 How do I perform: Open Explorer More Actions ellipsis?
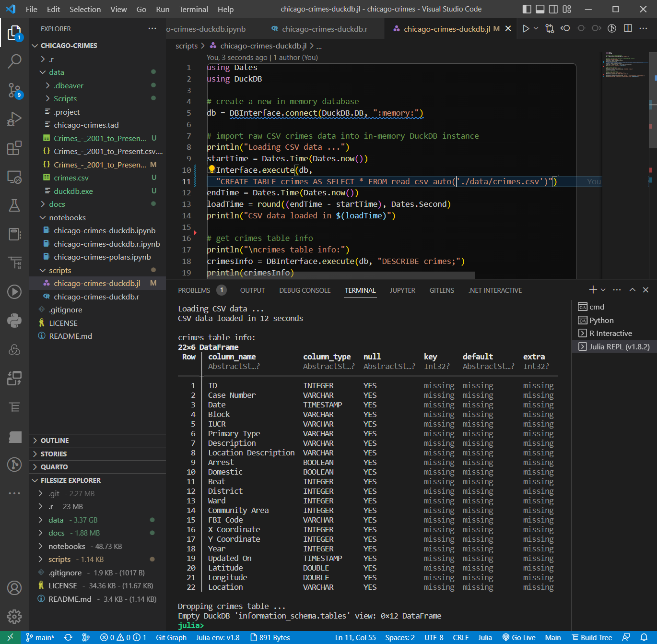(152, 29)
